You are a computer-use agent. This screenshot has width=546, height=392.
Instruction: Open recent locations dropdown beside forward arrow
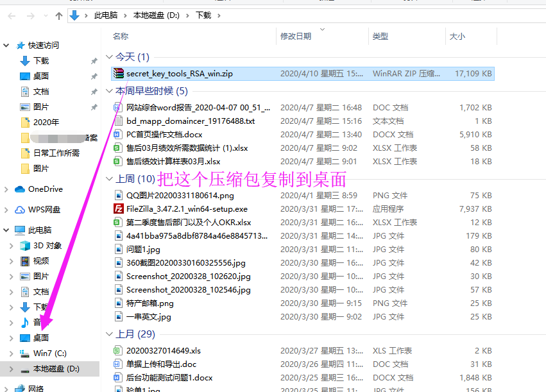click(45, 15)
